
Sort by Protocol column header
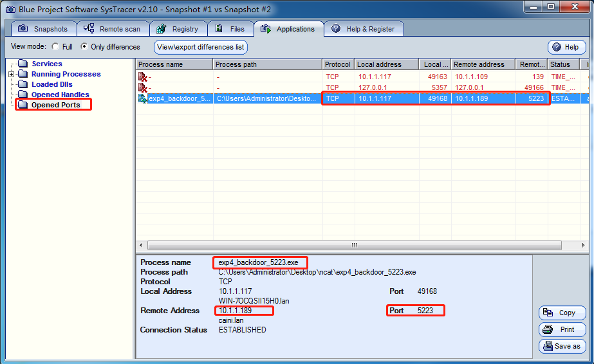coord(339,64)
